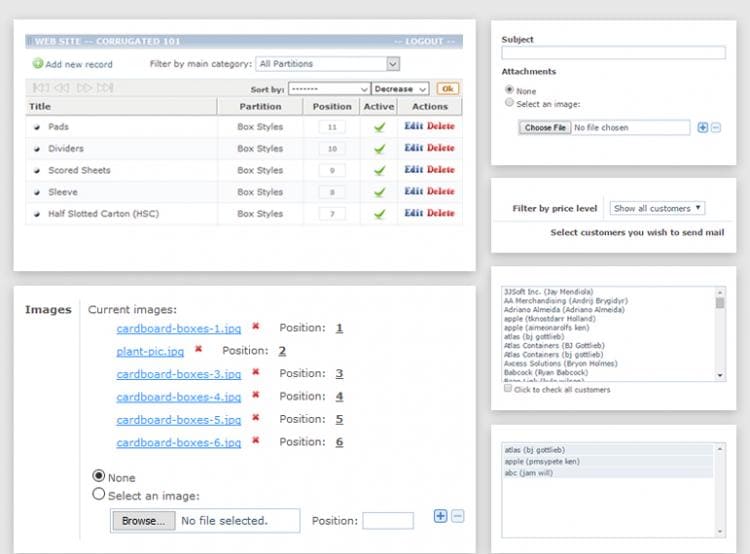The image size is (750, 554).
Task: Add another image field with plus icon
Action: [x=441, y=516]
